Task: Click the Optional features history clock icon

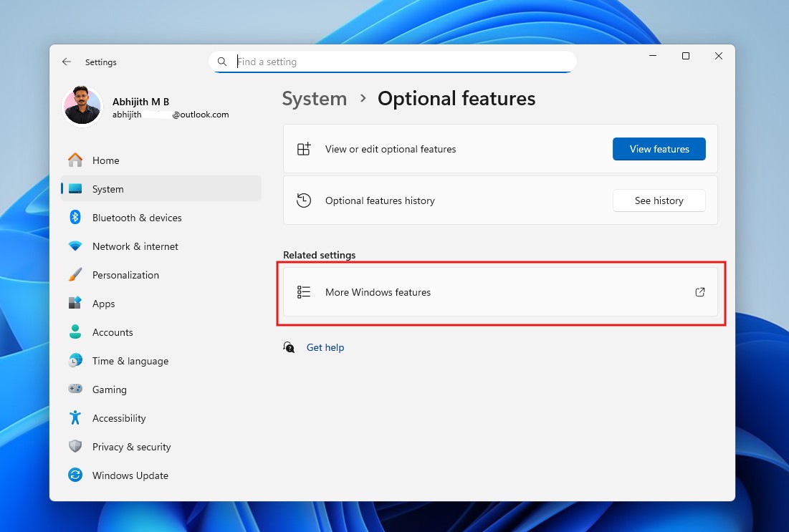Action: [303, 200]
